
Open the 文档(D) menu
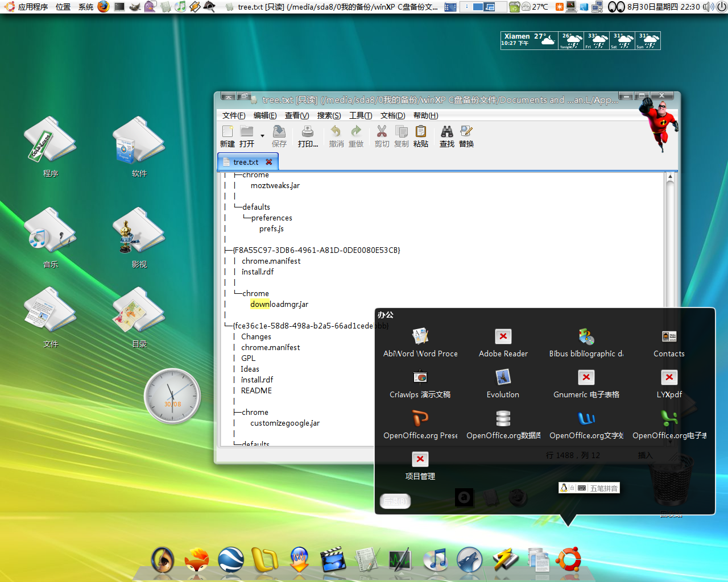[x=392, y=115]
